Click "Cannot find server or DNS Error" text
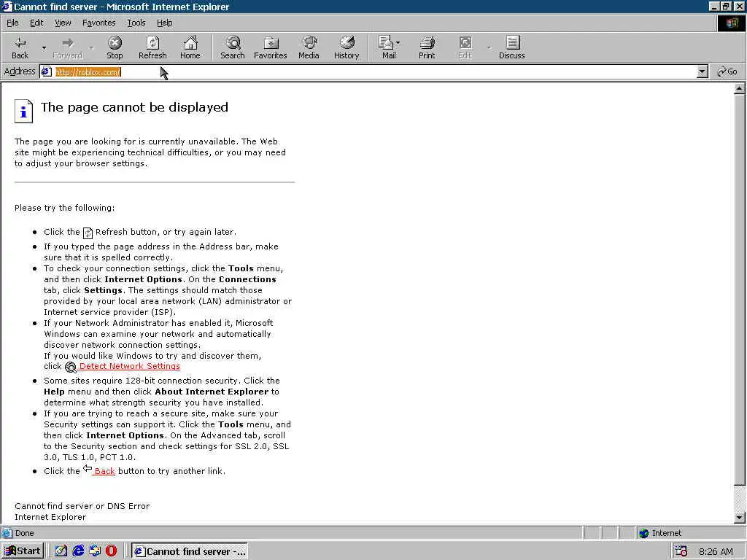 point(82,506)
